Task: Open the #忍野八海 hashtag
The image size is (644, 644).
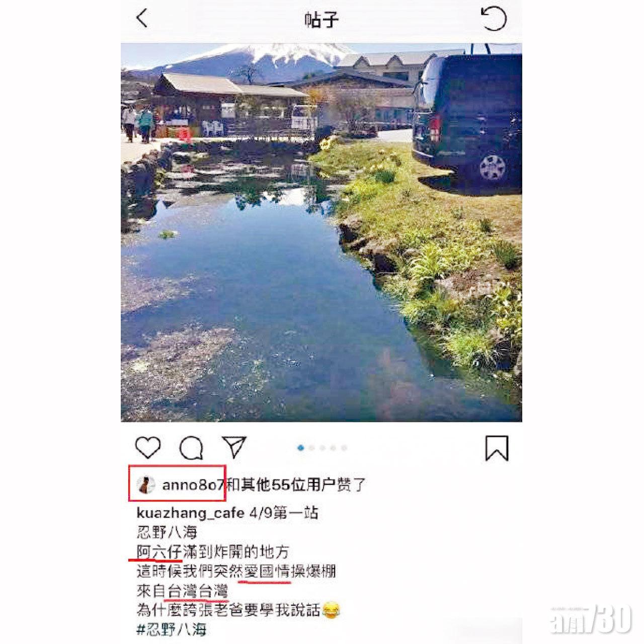Action: [x=172, y=629]
